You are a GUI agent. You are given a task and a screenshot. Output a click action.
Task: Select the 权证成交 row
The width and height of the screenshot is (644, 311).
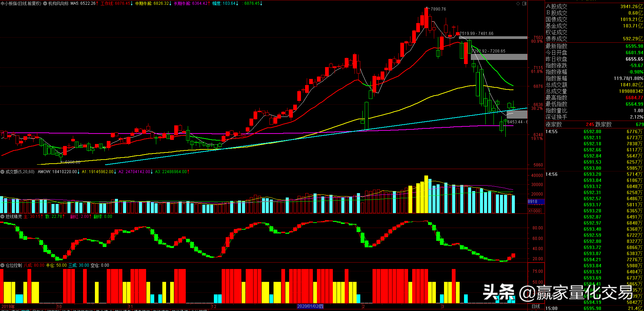pyautogui.click(x=594, y=32)
